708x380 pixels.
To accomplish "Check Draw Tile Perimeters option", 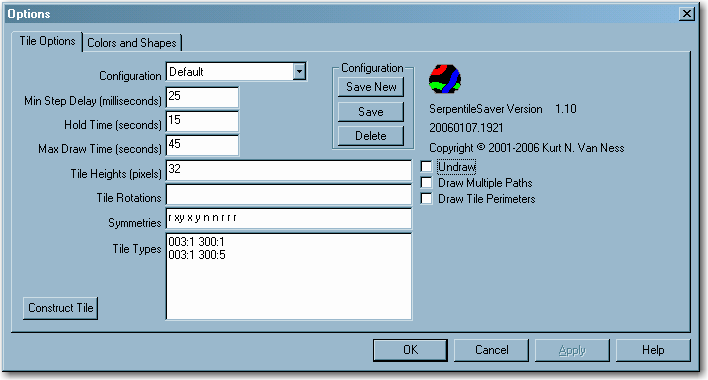I will point(426,199).
